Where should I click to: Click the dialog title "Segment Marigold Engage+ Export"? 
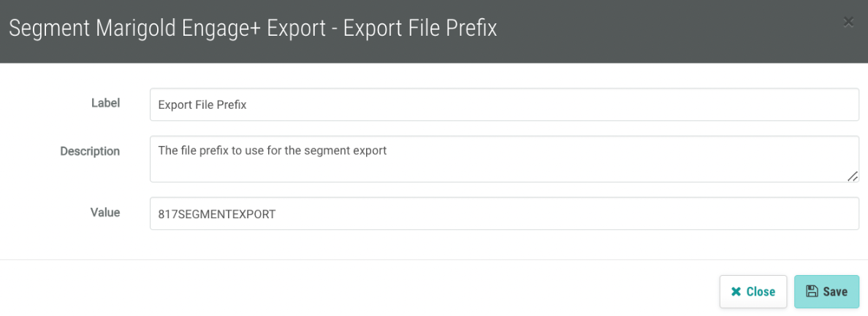click(x=168, y=29)
